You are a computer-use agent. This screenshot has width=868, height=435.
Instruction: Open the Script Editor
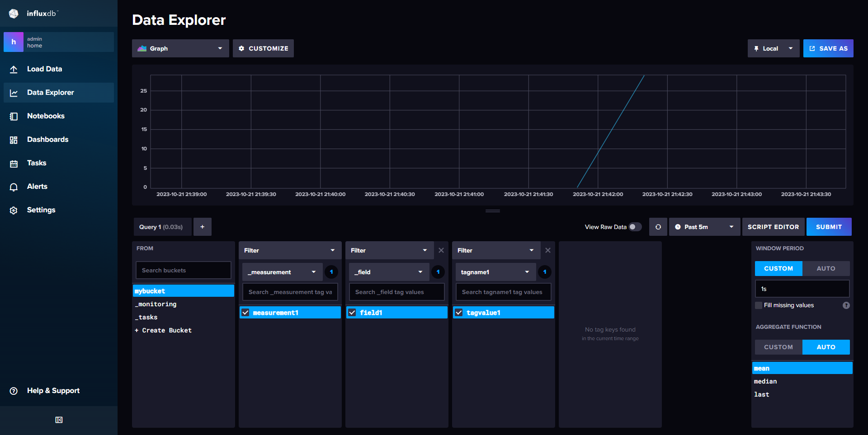tap(773, 227)
